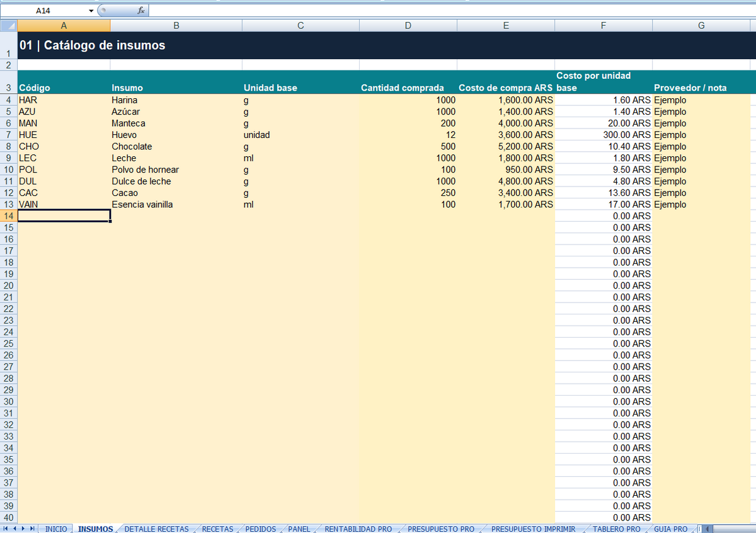Go to the RECETAS sheet tab

pos(217,529)
